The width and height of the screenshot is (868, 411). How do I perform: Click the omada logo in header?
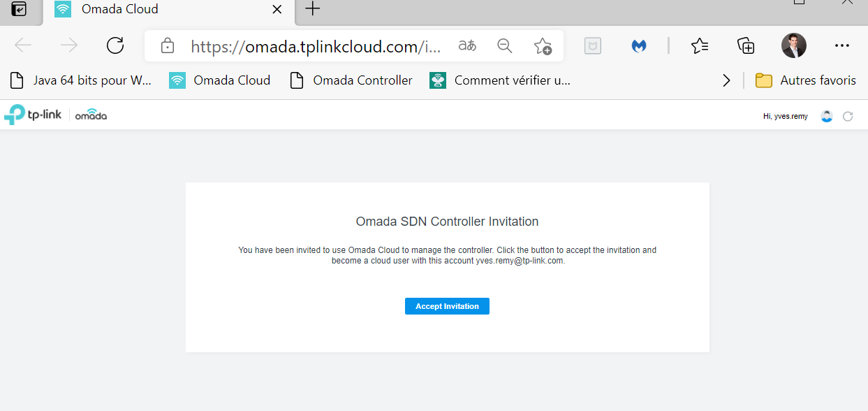tap(91, 115)
